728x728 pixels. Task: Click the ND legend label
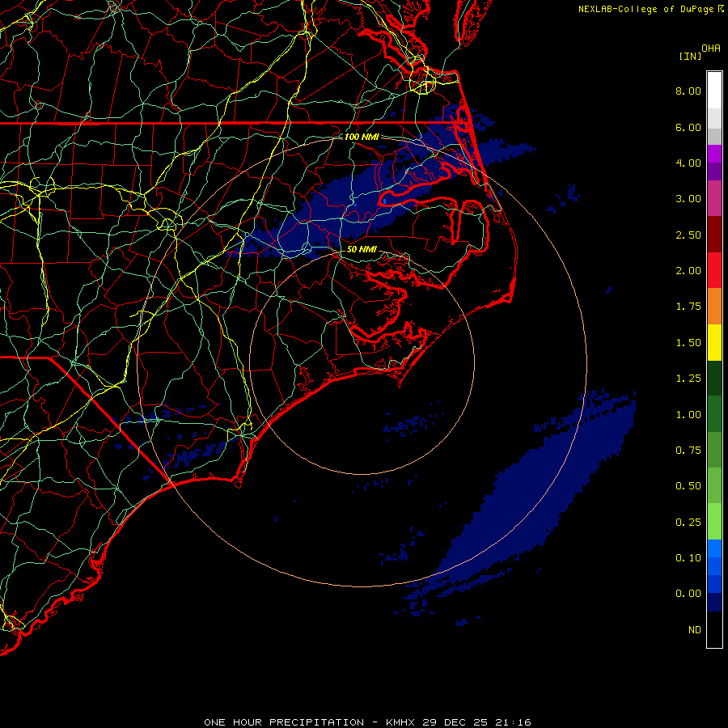point(695,630)
